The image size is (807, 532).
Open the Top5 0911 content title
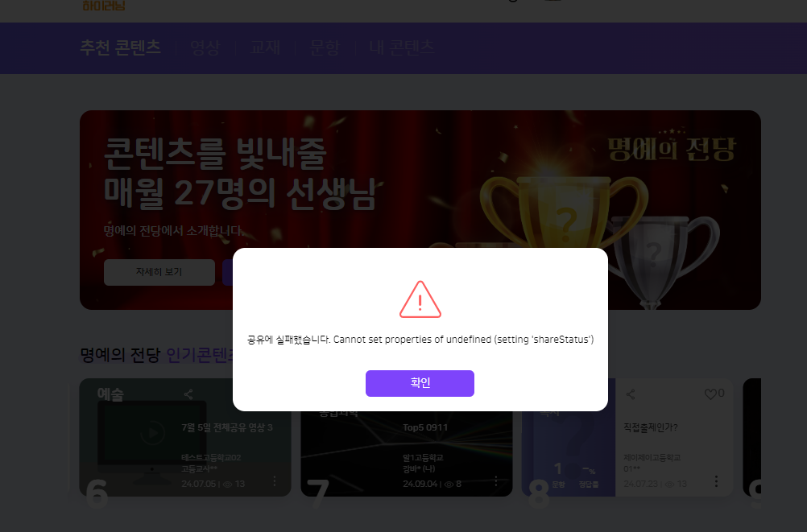pyautogui.click(x=425, y=427)
